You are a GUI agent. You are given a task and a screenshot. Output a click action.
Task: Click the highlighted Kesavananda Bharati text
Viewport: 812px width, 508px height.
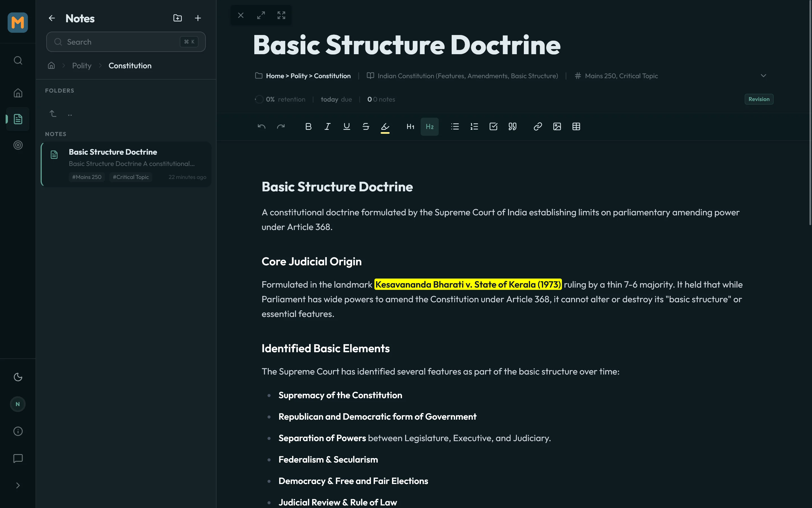(x=468, y=284)
